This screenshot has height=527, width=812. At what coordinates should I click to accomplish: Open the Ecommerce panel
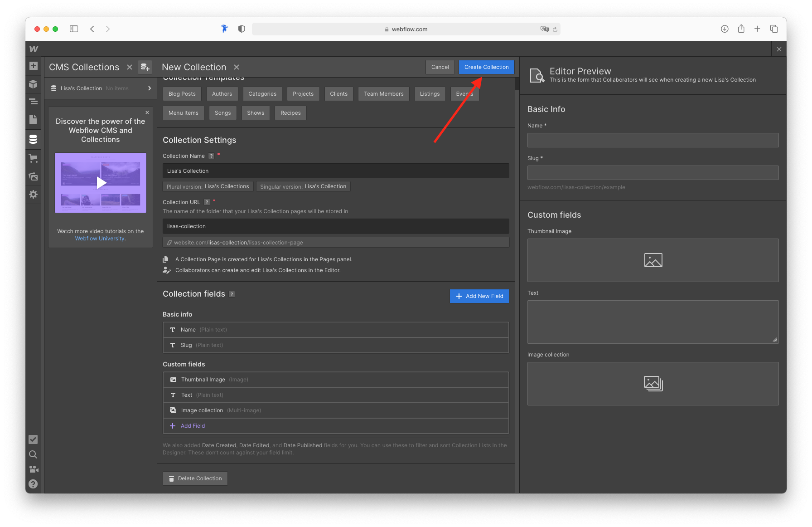pos(33,158)
